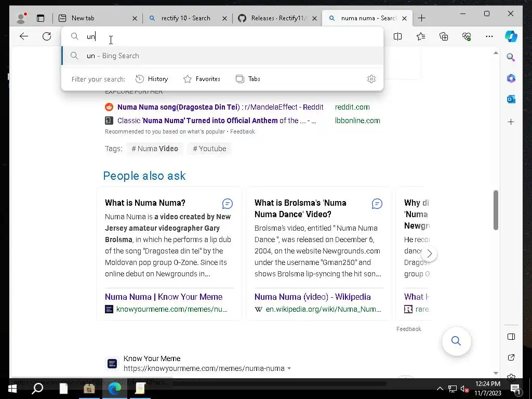Refresh the page with reload icon
The width and height of the screenshot is (532, 399).
(47, 36)
